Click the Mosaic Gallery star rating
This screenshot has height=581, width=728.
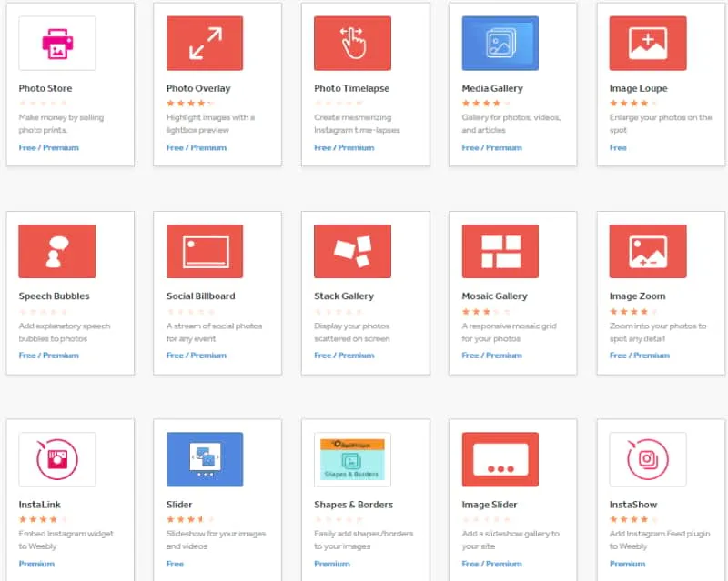point(486,311)
